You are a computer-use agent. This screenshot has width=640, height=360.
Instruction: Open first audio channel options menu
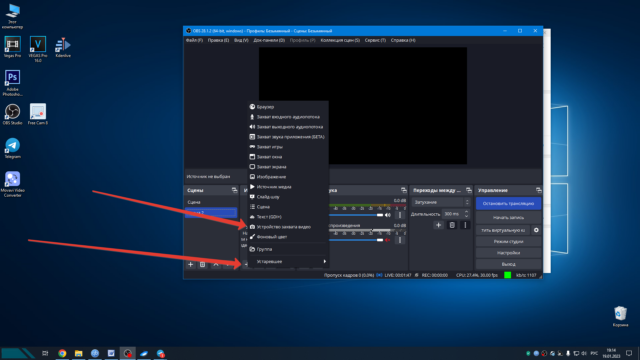point(400,215)
